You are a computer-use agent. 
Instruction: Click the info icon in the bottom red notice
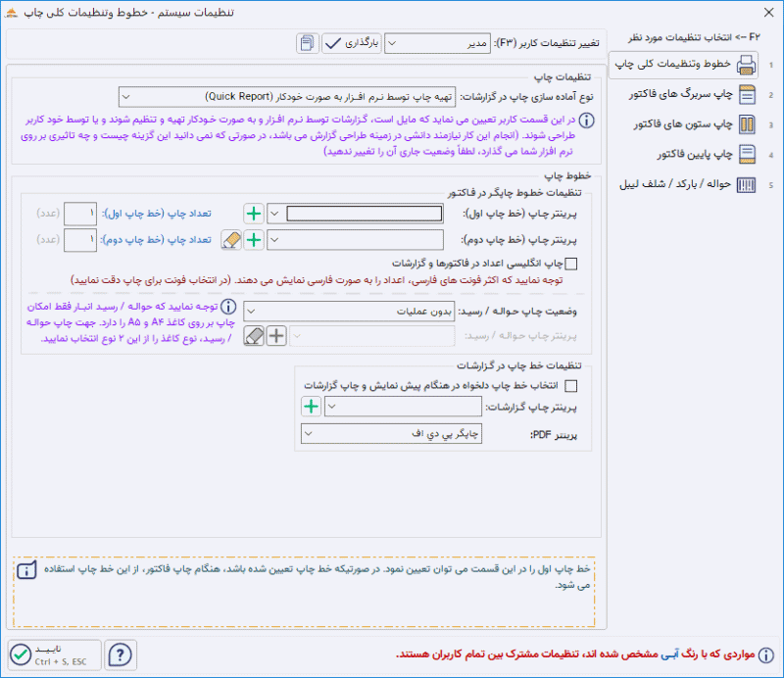coord(765,654)
